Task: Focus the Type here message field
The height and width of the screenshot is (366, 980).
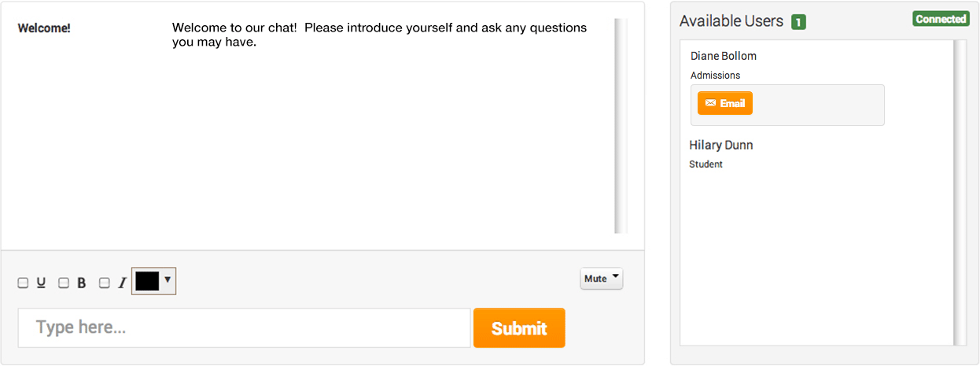Action: pos(245,328)
